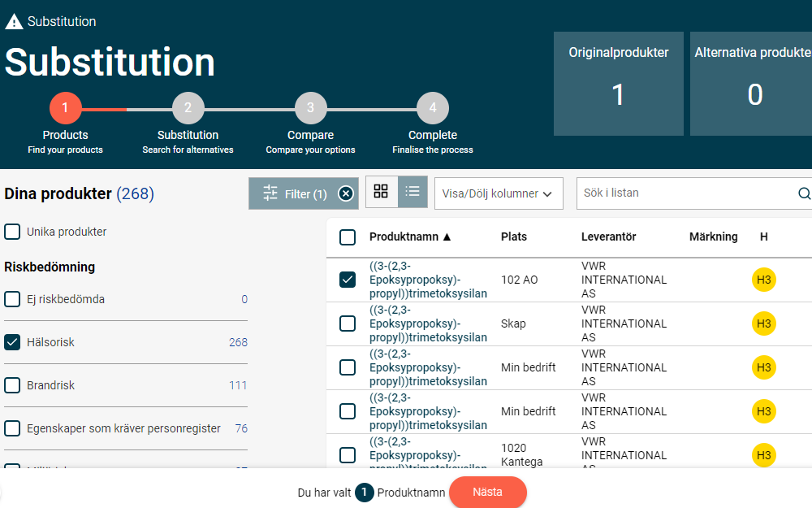812x508 pixels.
Task: Click the Nästa button
Action: click(488, 492)
